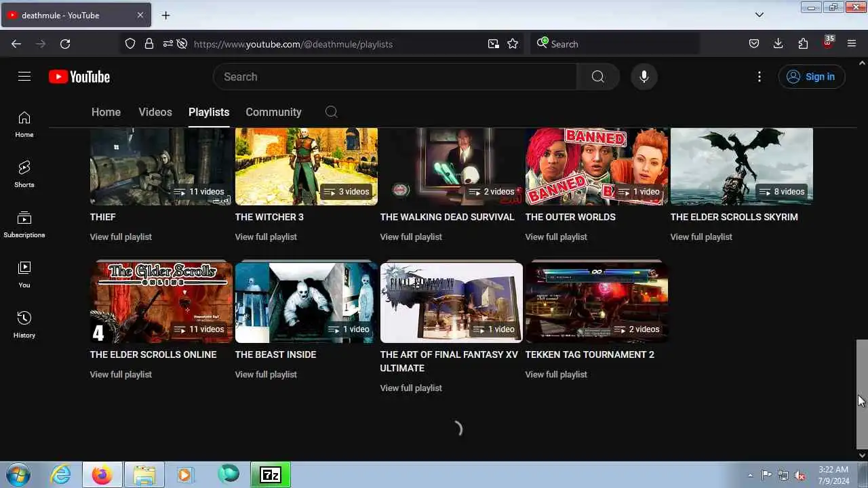Viewport: 868px width, 488px height.
Task: Open a new browser tab
Action: [165, 15]
